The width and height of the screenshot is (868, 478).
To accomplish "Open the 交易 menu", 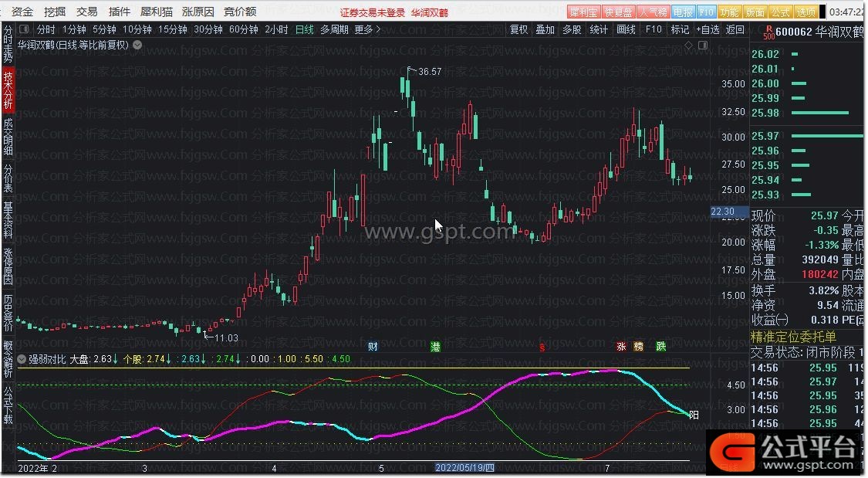I will [x=87, y=12].
